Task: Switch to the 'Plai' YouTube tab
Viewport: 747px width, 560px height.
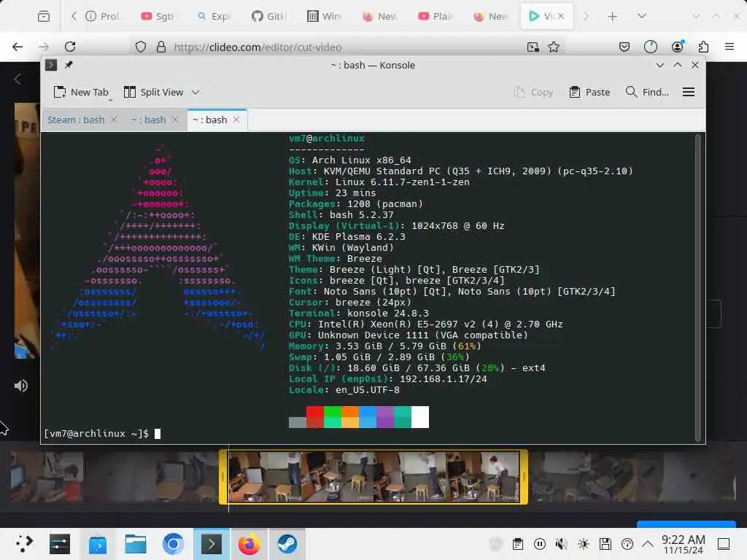Action: 435,16
